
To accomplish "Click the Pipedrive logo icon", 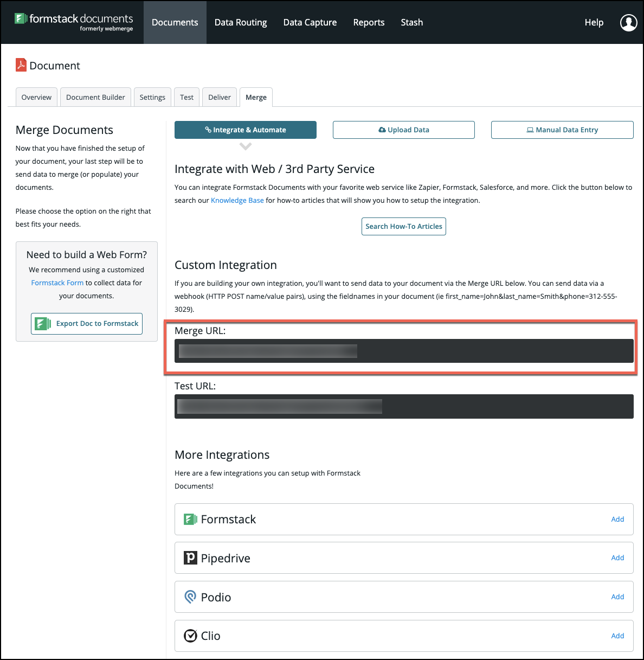I will (190, 558).
